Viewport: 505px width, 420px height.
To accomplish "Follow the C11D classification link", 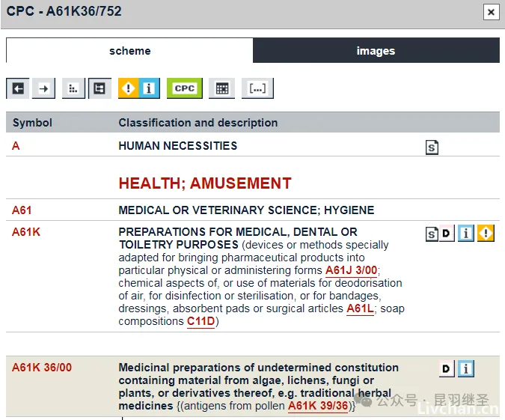I will [x=201, y=322].
